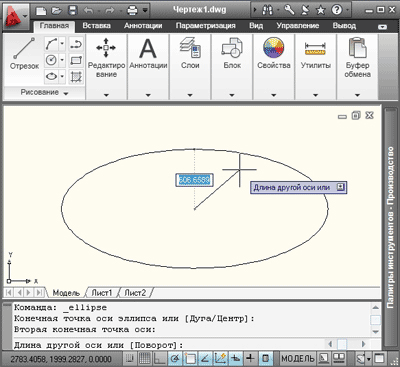
Task: Select the ellipse drawing tool
Action: (51, 76)
